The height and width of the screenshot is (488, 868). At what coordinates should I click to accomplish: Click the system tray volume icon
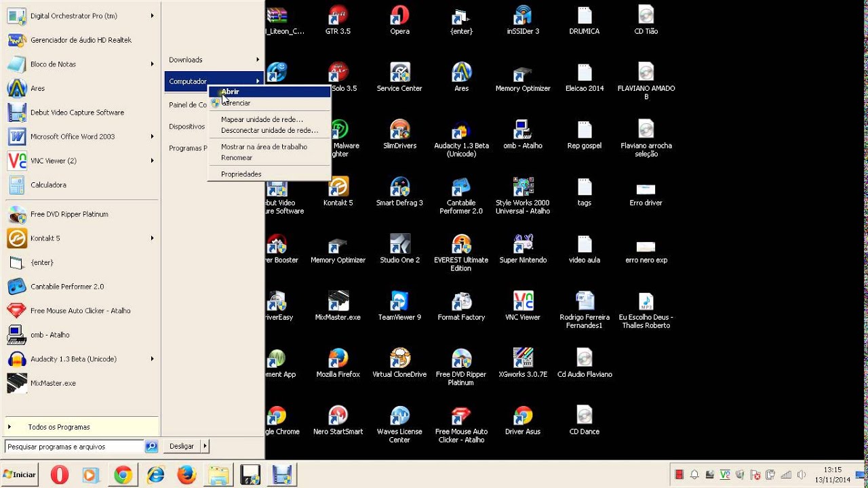(x=802, y=475)
